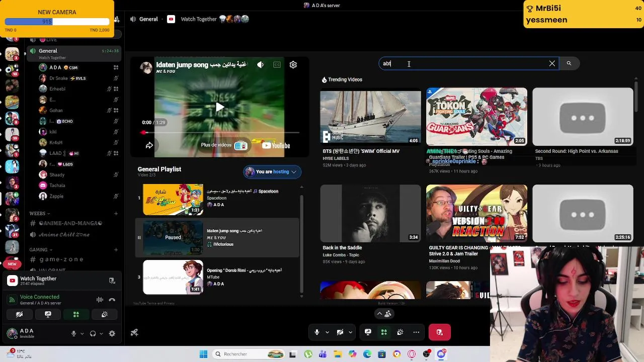The width and height of the screenshot is (644, 362).
Task: Select user Zappie in voice list
Action: click(x=78, y=196)
